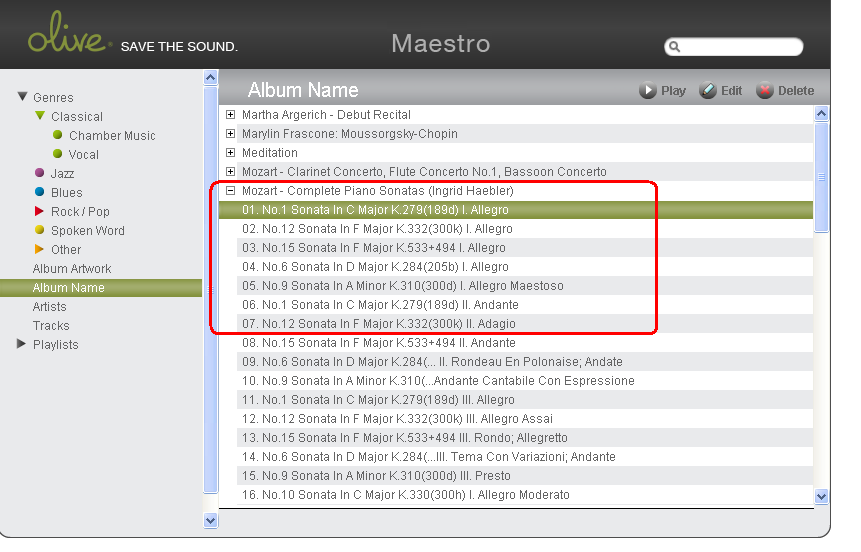861x552 pixels.
Task: Click the olive logo
Action: pyautogui.click(x=69, y=32)
